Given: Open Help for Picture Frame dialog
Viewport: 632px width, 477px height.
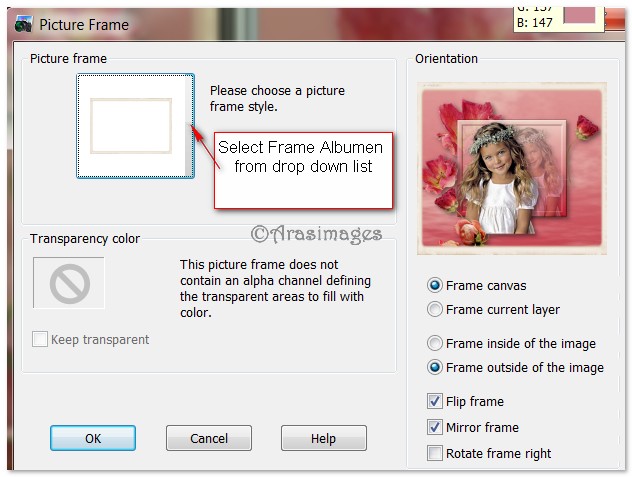Looking at the screenshot, I should tap(323, 438).
